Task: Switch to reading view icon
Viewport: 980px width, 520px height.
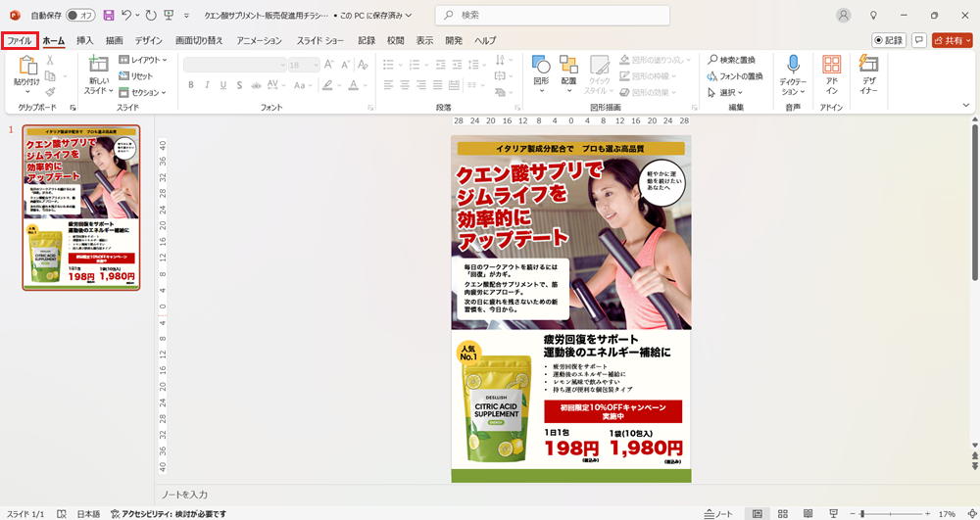Action: point(808,514)
